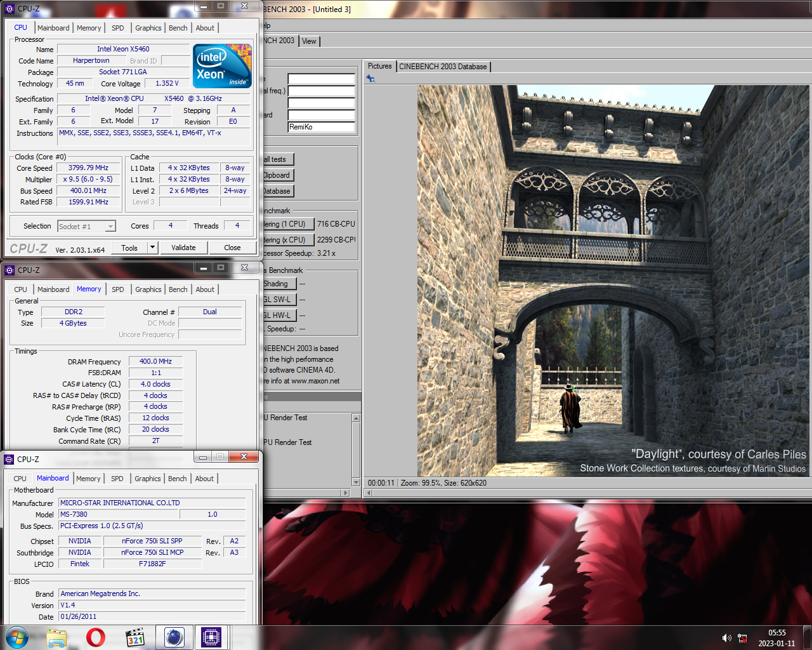
Task: Click the empty field just above RemiKo
Action: tap(321, 115)
